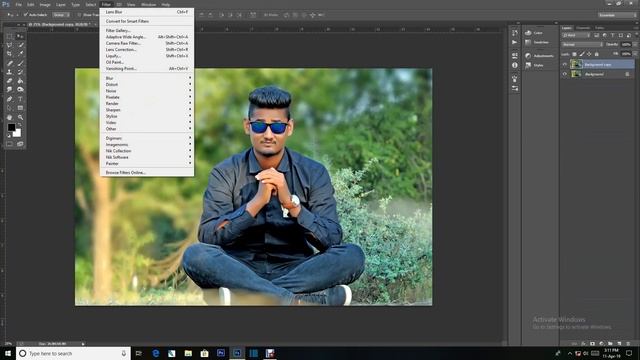Select the Paint Bucket tool
Viewport: 640px width, 360px height.
click(x=20, y=80)
